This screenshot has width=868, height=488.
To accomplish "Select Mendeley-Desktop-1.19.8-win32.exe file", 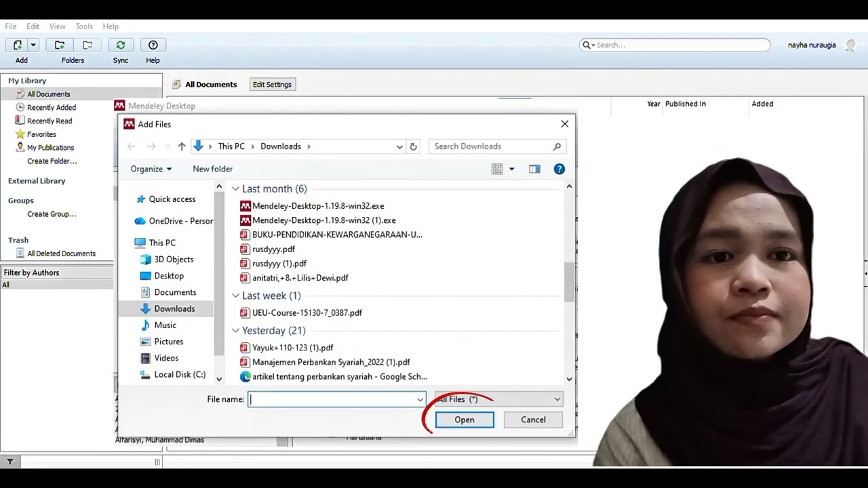I will tap(312, 206).
